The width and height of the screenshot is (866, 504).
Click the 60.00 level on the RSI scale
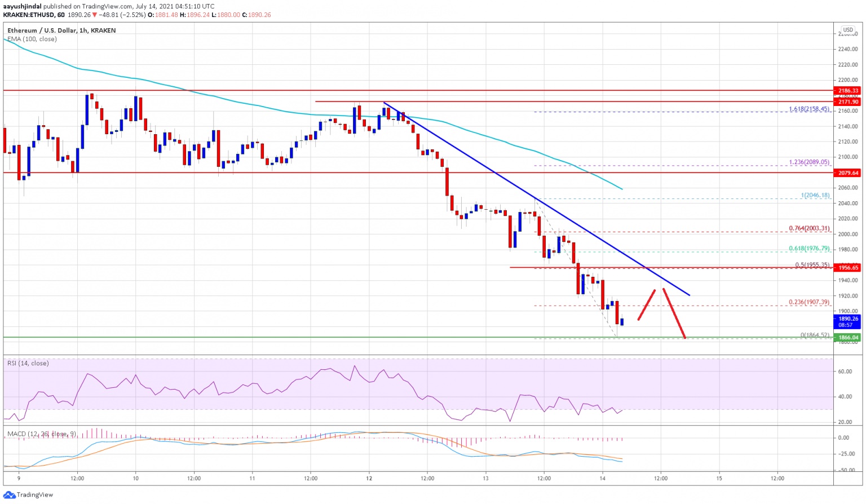click(845, 372)
